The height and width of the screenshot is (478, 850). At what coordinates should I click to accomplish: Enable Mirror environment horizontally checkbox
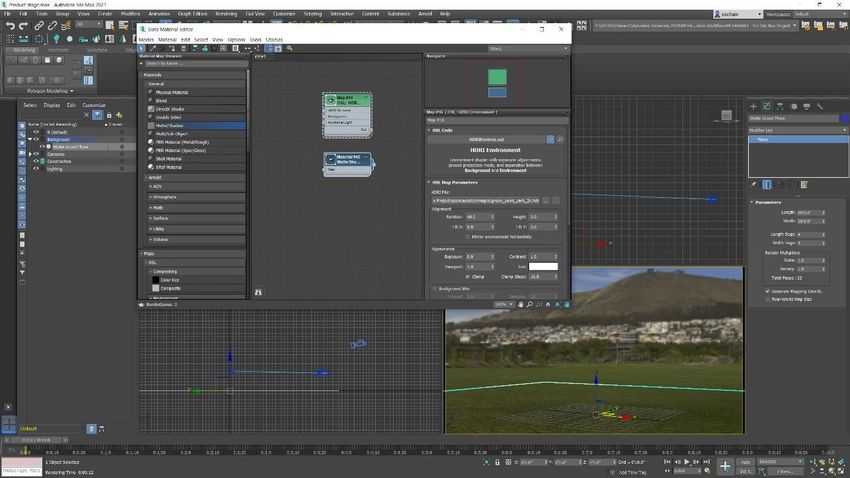(468, 237)
